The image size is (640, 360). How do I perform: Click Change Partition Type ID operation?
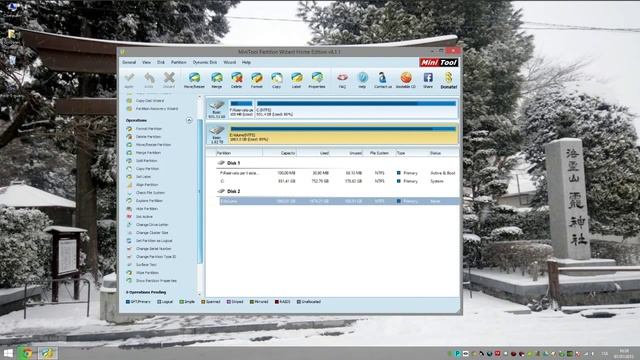coord(156,257)
